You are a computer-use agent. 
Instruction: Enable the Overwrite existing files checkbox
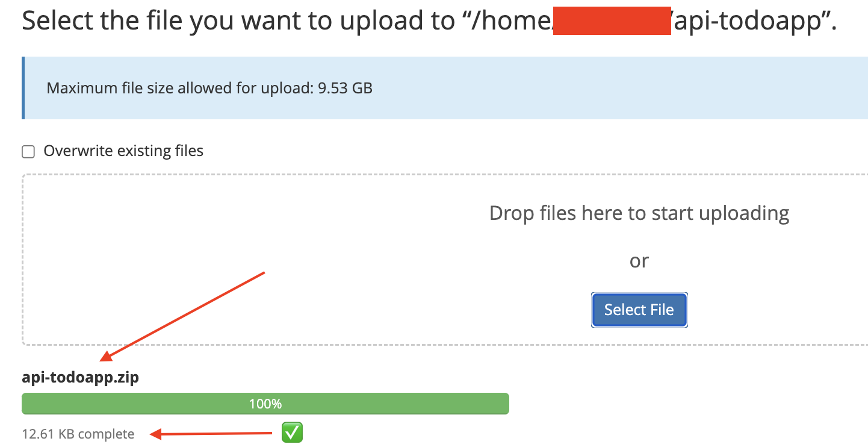pos(28,151)
